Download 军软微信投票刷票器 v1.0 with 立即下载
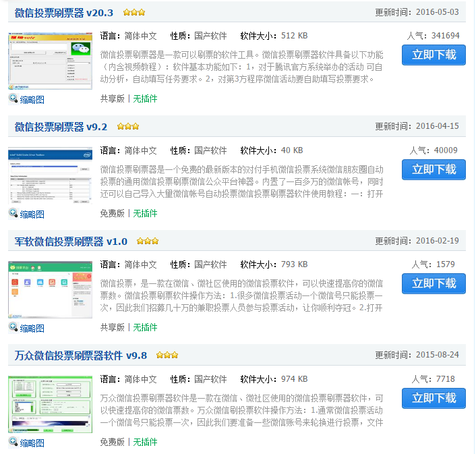 [434, 283]
